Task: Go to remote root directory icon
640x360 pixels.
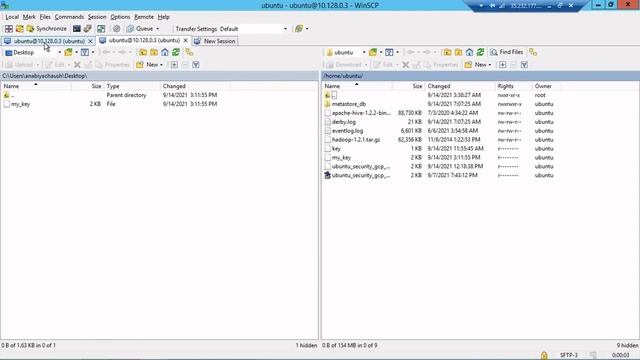Action: point(458,52)
